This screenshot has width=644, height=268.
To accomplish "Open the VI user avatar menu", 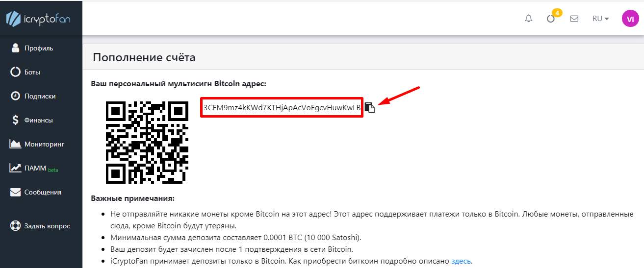I will (630, 19).
